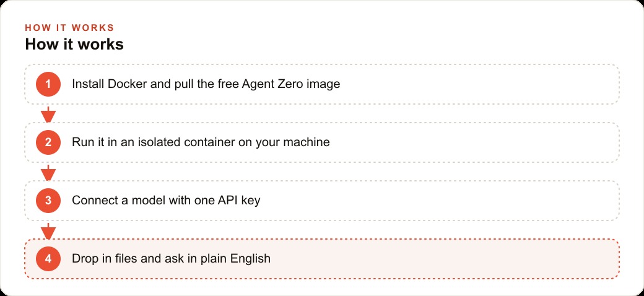Select the Run in isolated container text

pos(201,142)
